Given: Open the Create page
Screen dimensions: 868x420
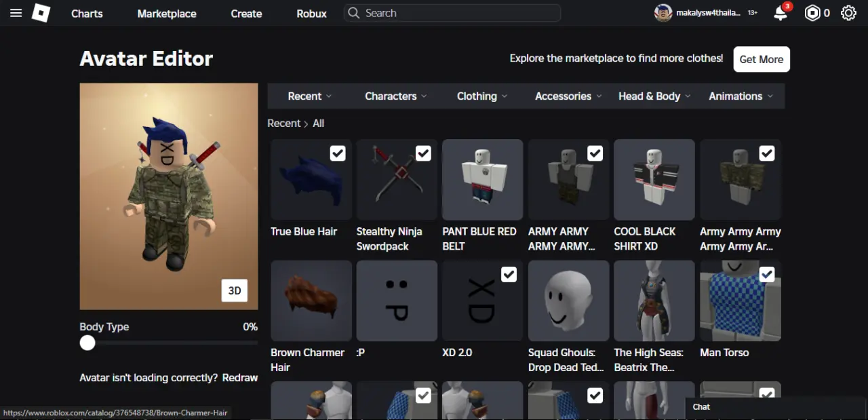Looking at the screenshot, I should 246,14.
